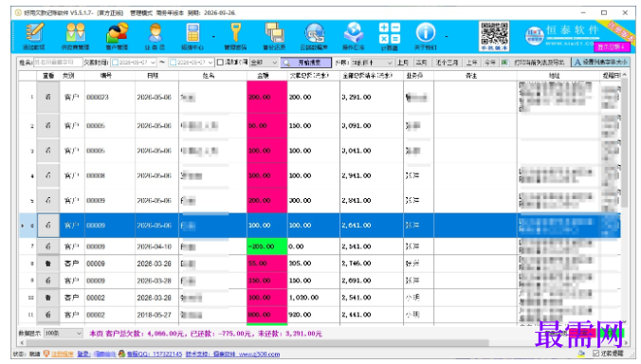The width and height of the screenshot is (641, 364).
Task: Toggle checkbox inside the end date picker
Action: point(173,63)
